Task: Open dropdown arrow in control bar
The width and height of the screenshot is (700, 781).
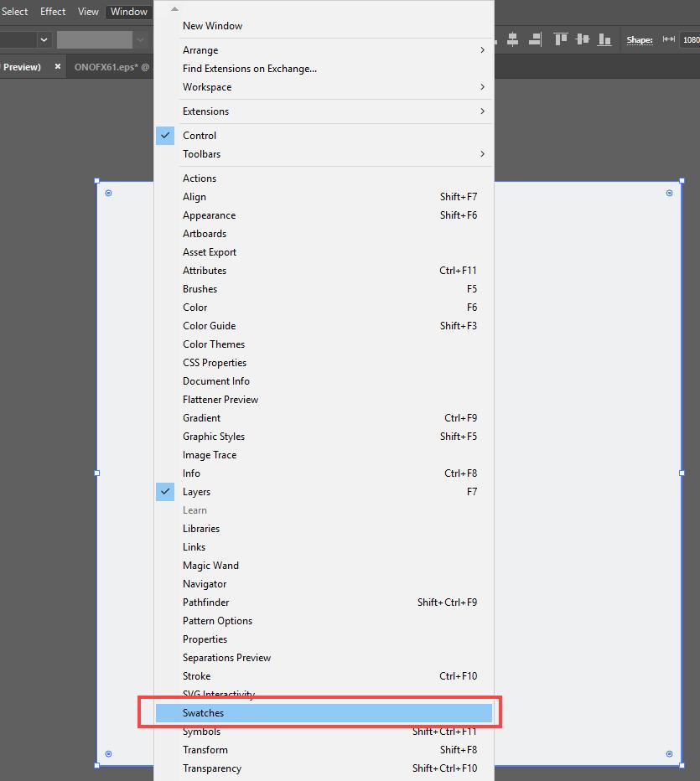Action: [44, 40]
